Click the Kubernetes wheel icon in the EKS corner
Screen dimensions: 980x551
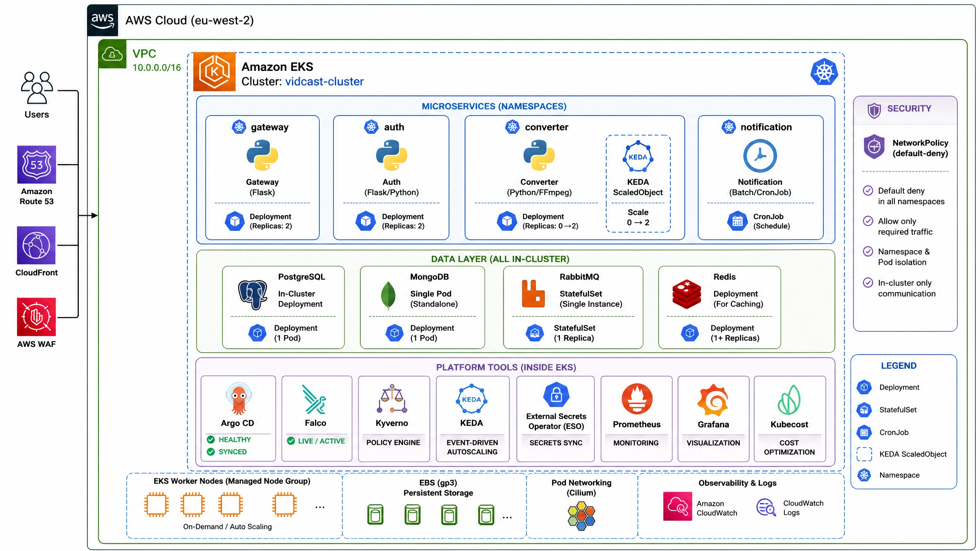pyautogui.click(x=824, y=72)
